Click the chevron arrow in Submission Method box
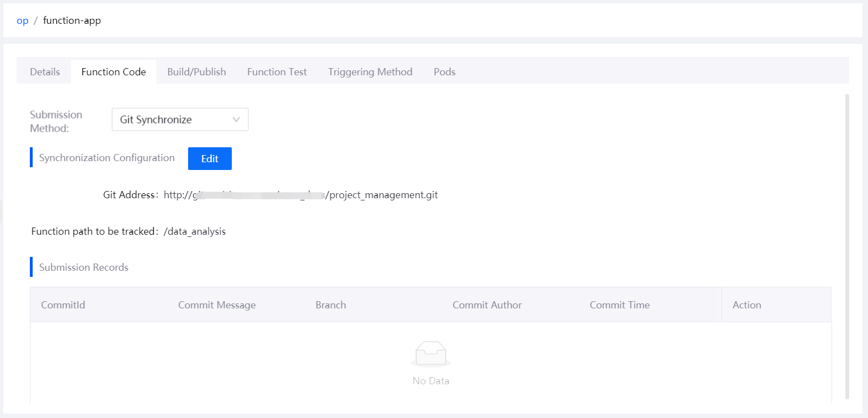Image resolution: width=868 pixels, height=418 pixels. click(x=236, y=120)
